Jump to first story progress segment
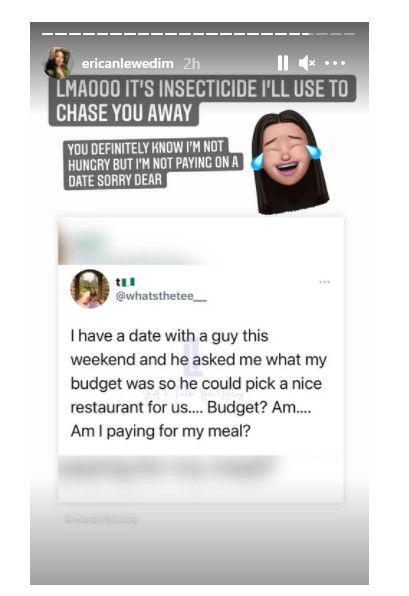The width and height of the screenshot is (409, 596). pos(48,34)
